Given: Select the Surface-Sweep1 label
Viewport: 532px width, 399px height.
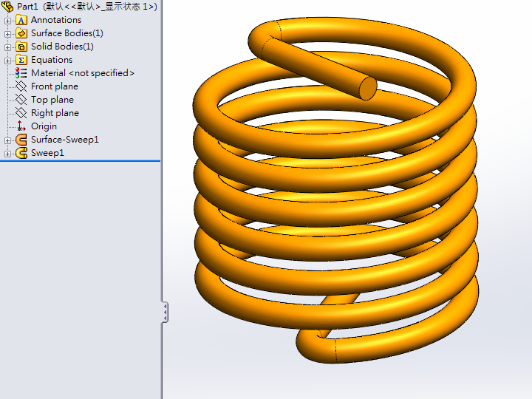Looking at the screenshot, I should 65,140.
